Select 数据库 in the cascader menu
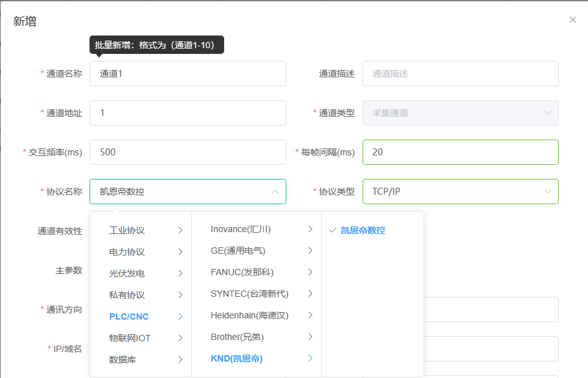588x378 pixels. [x=141, y=360]
